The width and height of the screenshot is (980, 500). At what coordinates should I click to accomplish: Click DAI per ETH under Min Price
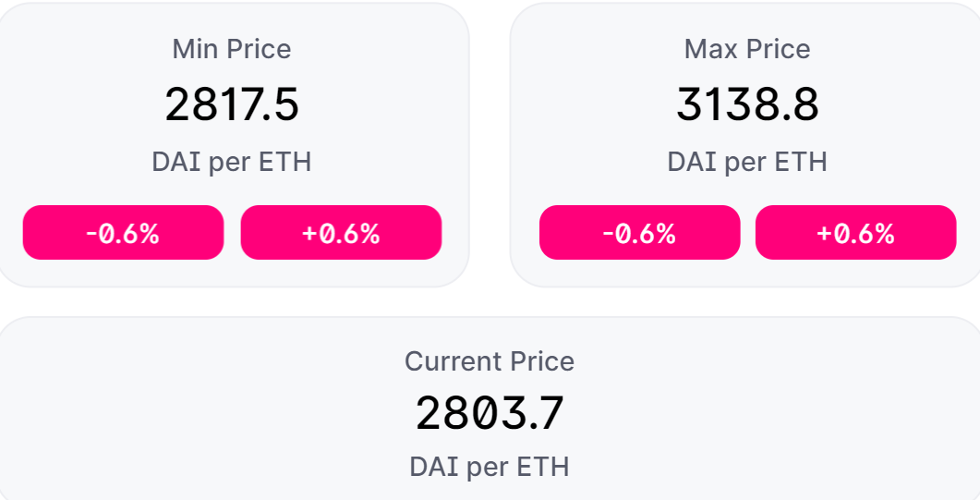pos(232,163)
